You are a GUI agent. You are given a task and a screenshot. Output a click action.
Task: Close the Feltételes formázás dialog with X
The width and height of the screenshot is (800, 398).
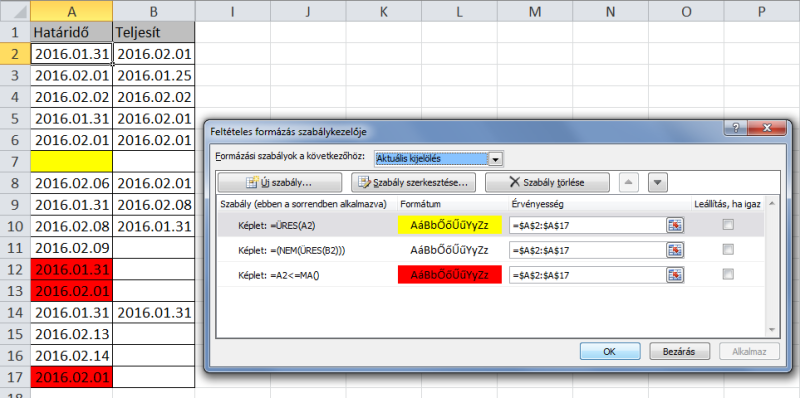point(766,128)
